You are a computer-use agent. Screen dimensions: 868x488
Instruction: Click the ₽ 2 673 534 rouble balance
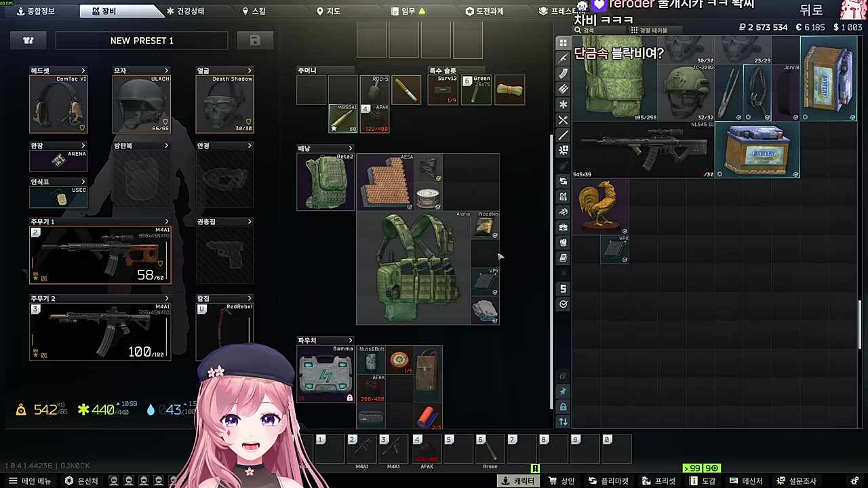point(764,27)
